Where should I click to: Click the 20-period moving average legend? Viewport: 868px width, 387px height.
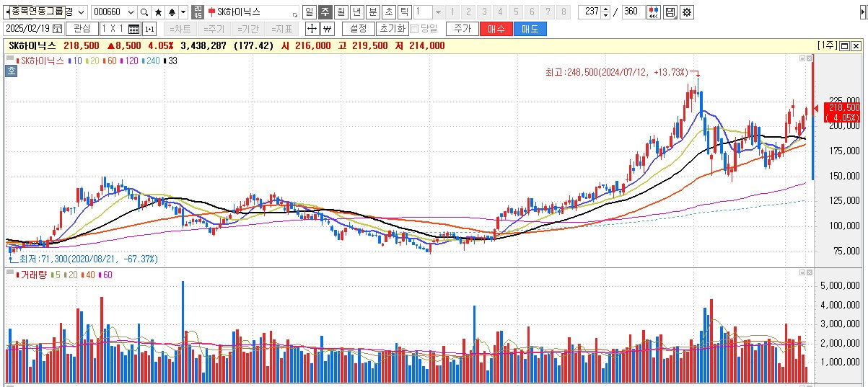pyautogui.click(x=93, y=61)
